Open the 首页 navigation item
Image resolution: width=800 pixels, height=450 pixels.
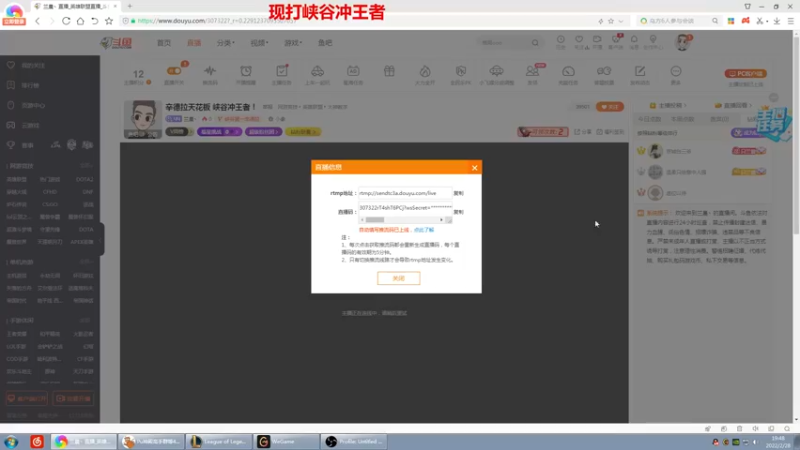coord(164,43)
